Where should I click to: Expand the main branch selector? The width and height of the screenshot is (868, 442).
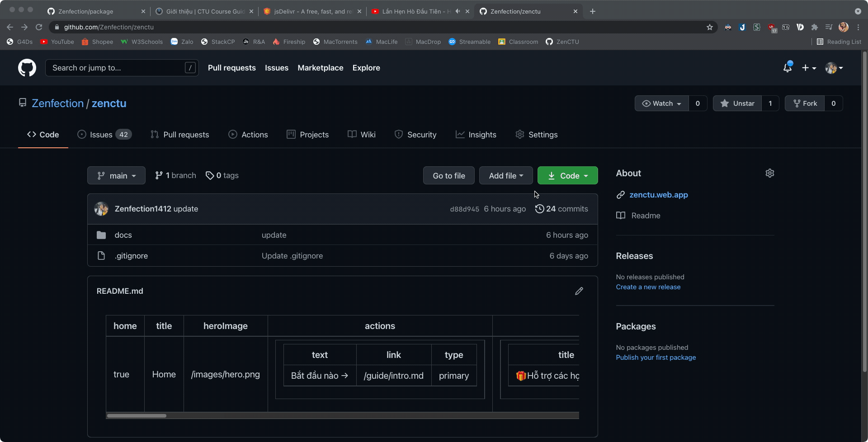[116, 175]
